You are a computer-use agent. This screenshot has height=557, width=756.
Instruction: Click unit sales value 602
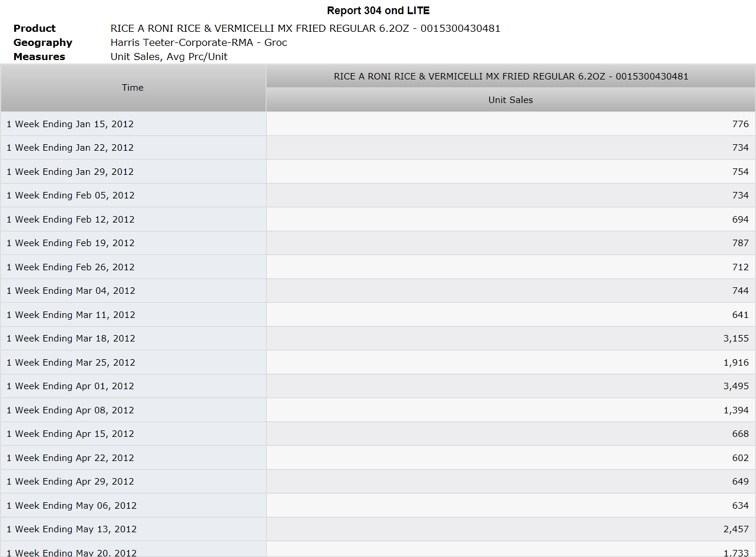[x=741, y=458]
